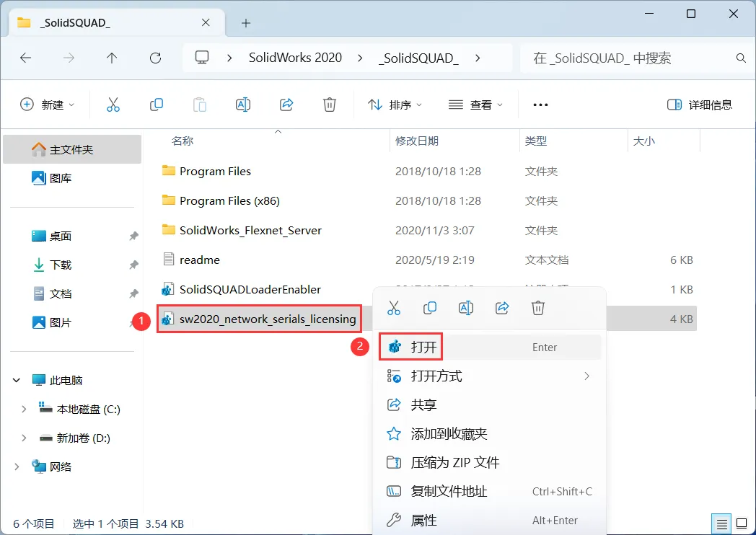Open the 新建 dropdown
756x535 pixels.
[47, 105]
